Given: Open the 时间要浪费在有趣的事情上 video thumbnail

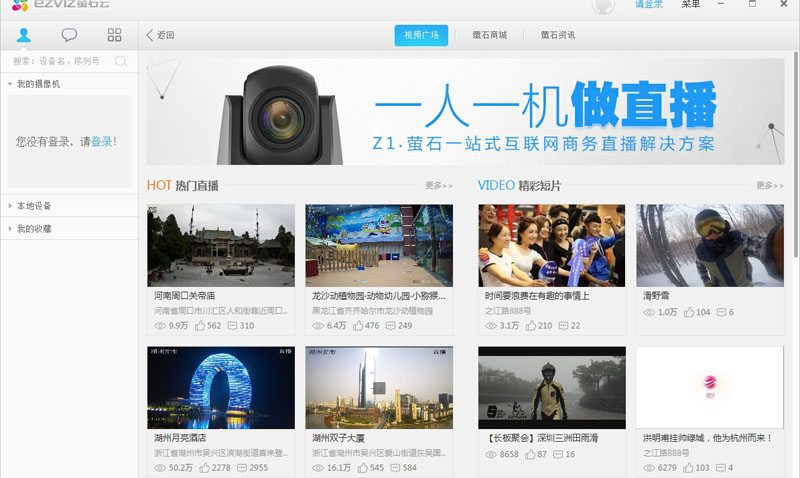Looking at the screenshot, I should point(552,245).
